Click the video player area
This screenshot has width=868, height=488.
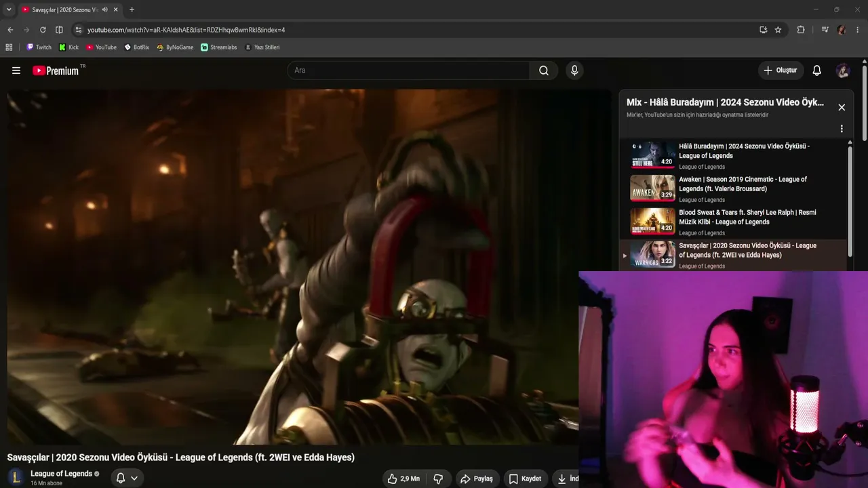click(309, 267)
